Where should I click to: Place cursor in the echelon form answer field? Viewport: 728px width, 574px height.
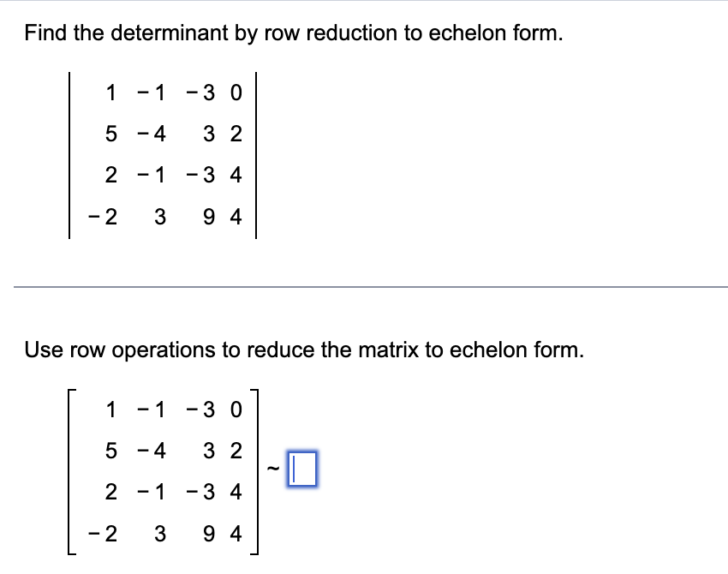304,469
